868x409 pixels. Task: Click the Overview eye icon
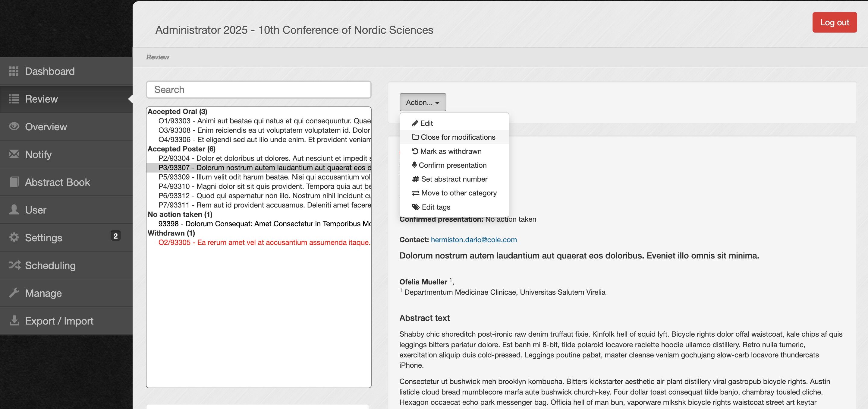14,126
